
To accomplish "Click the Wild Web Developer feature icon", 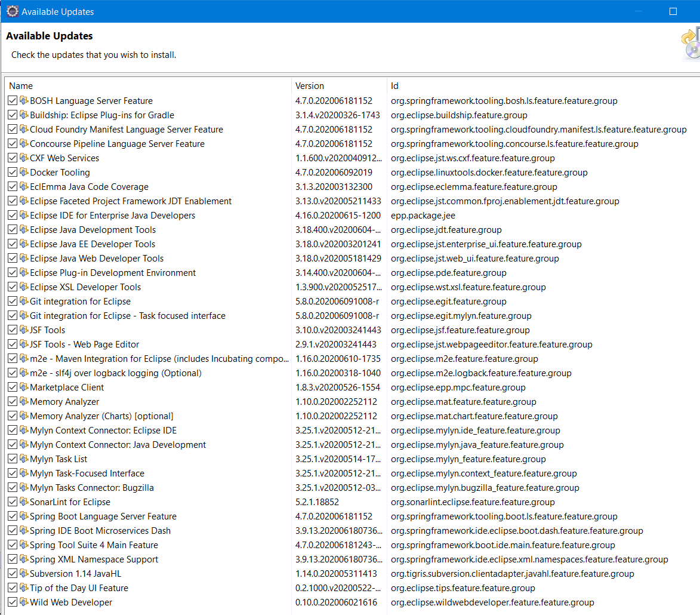I will point(24,602).
